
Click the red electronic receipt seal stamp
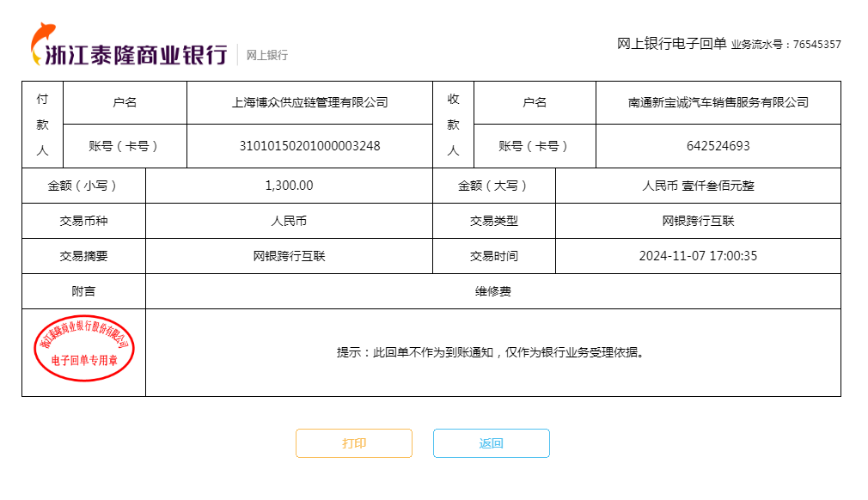point(83,348)
